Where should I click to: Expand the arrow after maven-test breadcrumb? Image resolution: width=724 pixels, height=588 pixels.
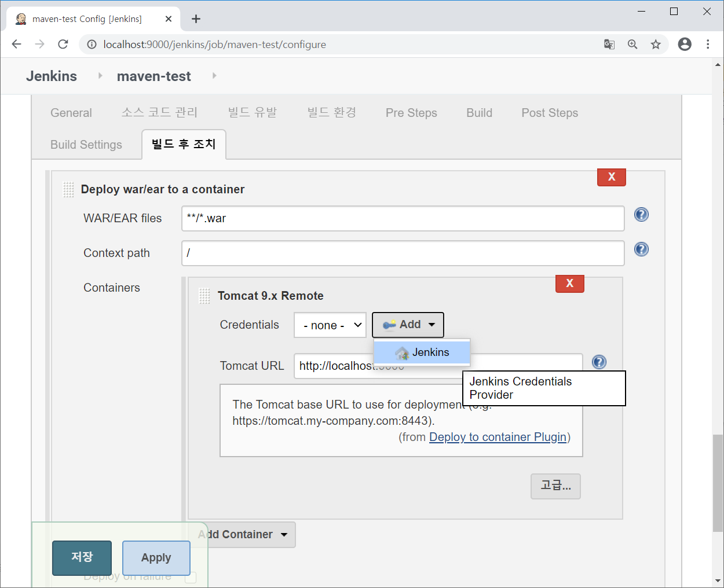214,76
